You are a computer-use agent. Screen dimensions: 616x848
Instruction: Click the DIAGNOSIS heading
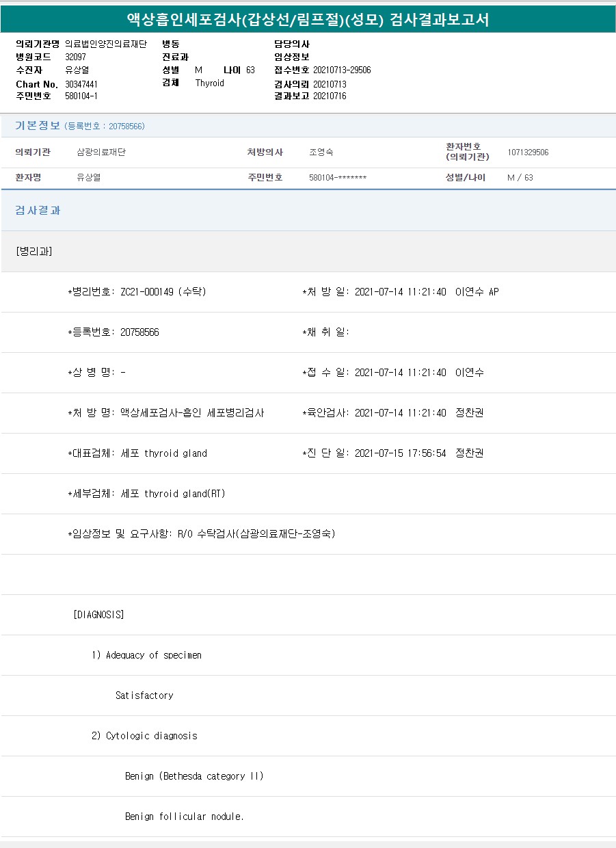point(98,615)
